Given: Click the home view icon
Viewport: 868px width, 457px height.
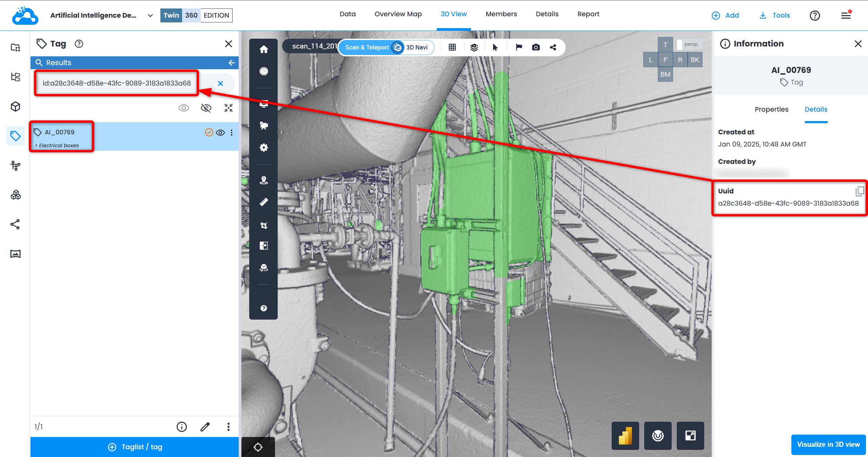Looking at the screenshot, I should (x=264, y=50).
